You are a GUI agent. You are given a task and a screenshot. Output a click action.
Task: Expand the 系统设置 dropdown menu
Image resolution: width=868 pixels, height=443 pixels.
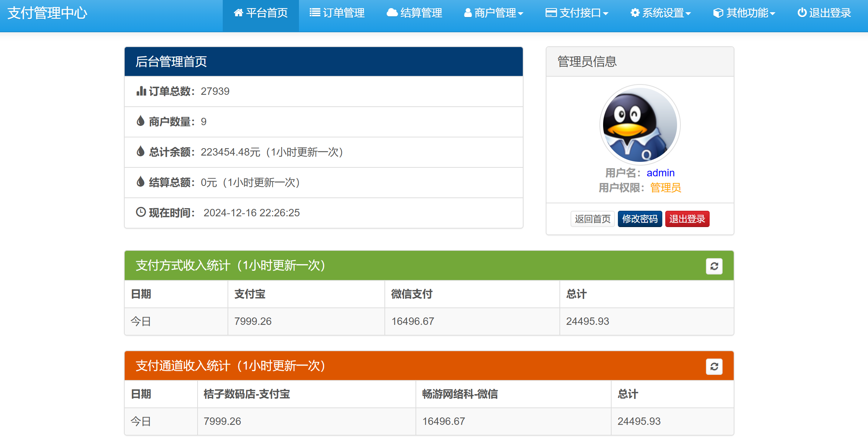(x=660, y=13)
